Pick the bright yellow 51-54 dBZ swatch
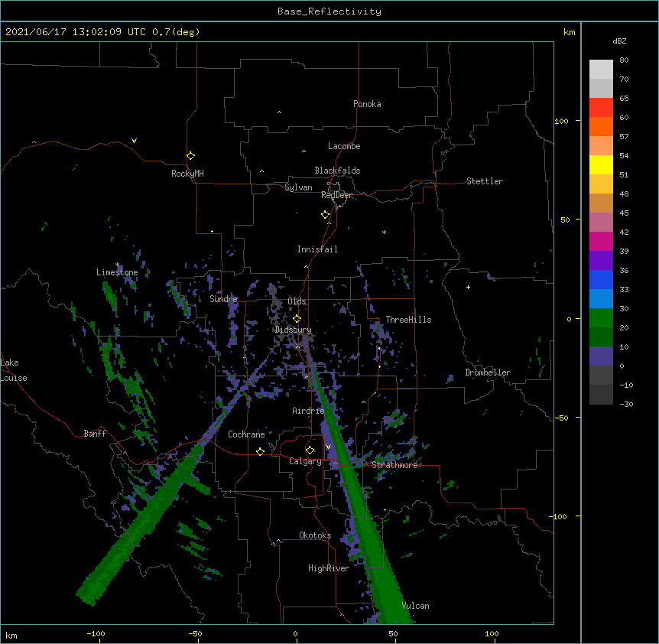 (x=601, y=164)
